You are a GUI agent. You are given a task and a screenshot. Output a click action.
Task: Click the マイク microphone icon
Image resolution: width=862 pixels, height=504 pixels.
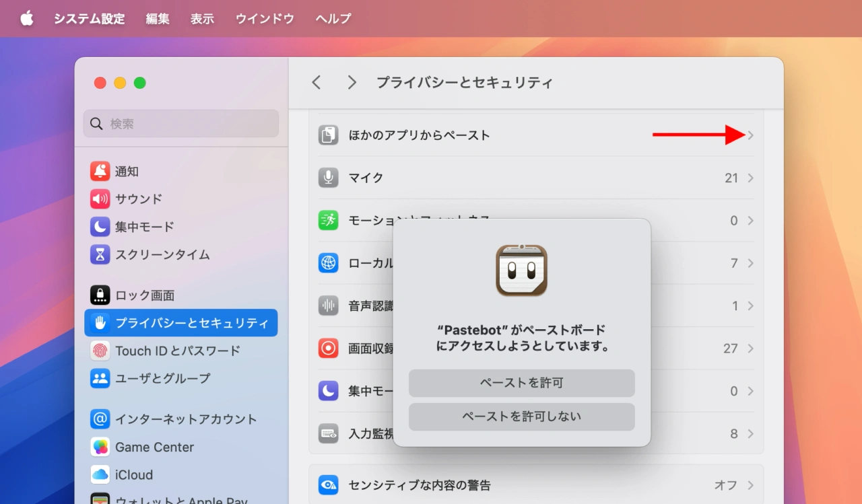coord(328,178)
